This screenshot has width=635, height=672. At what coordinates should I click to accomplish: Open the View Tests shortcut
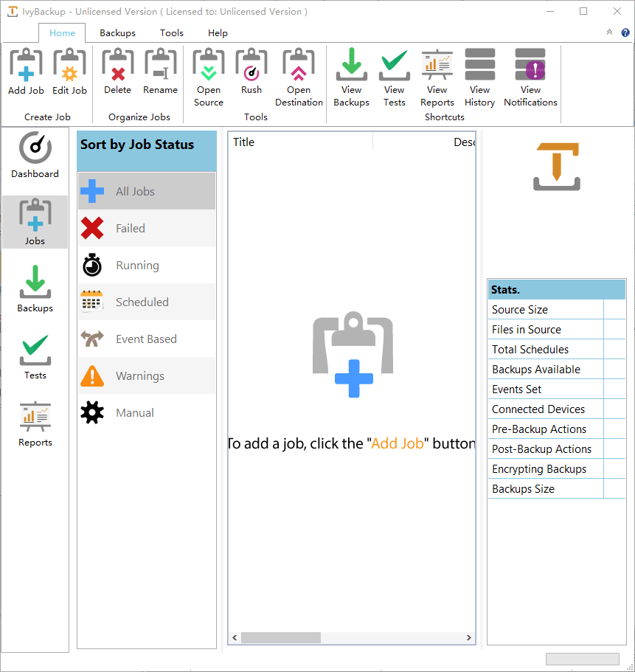pyautogui.click(x=394, y=77)
